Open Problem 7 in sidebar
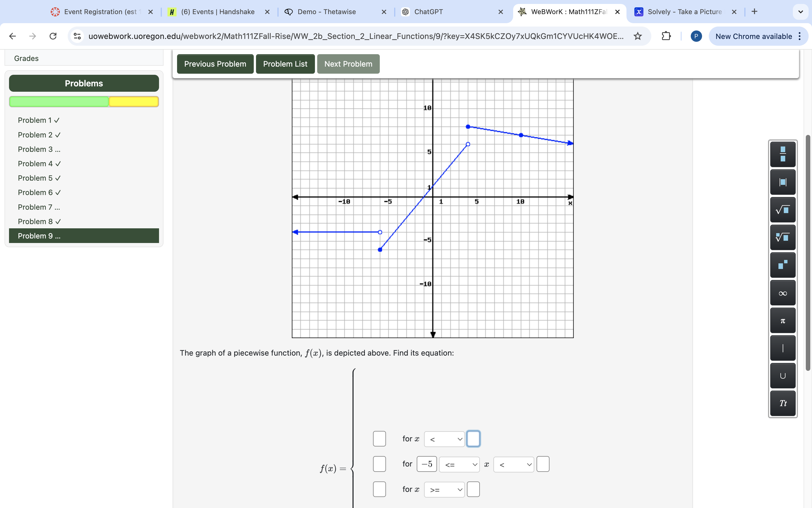Screen dimensions: 812x508 (x=39, y=207)
